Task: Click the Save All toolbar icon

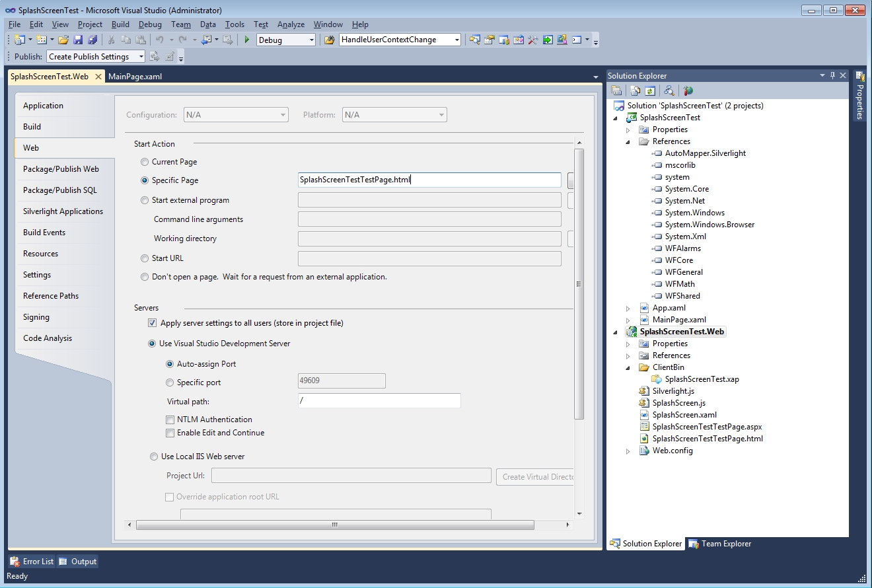Action: click(92, 40)
